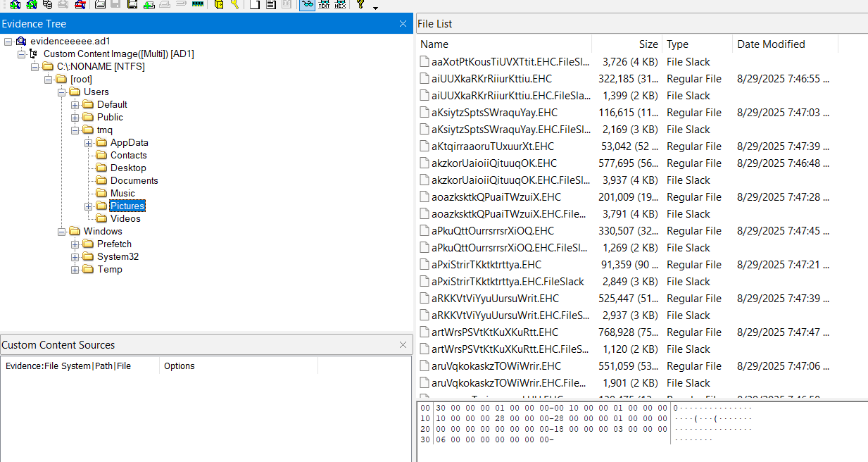Viewport: 868px width, 462px height.
Task: Switch viewer to HEX mode
Action: (340, 4)
